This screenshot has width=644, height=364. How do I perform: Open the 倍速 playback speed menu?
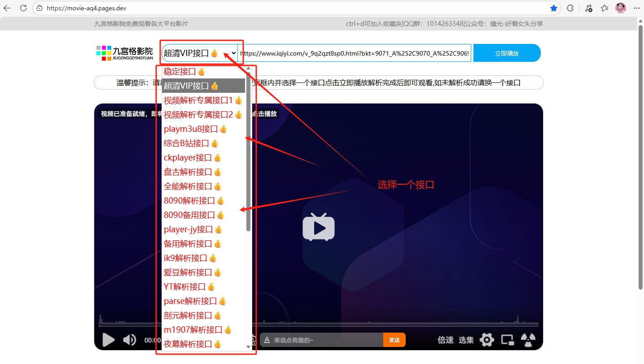(x=445, y=340)
